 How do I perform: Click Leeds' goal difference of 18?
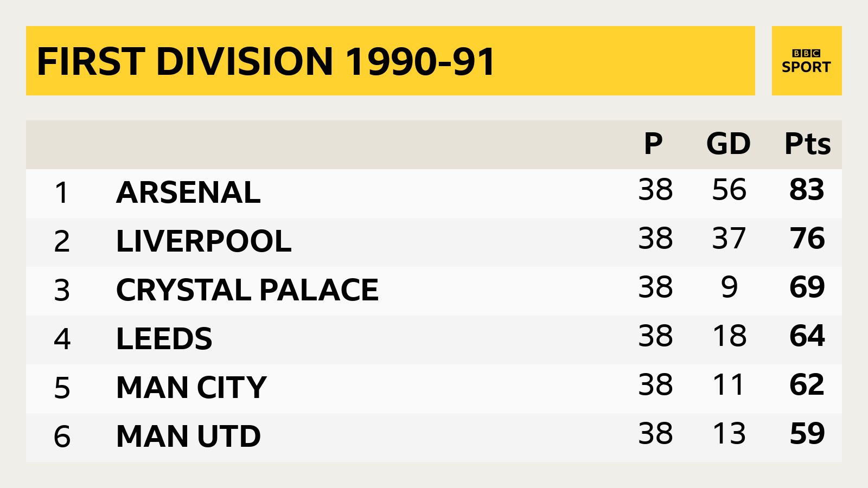(730, 336)
